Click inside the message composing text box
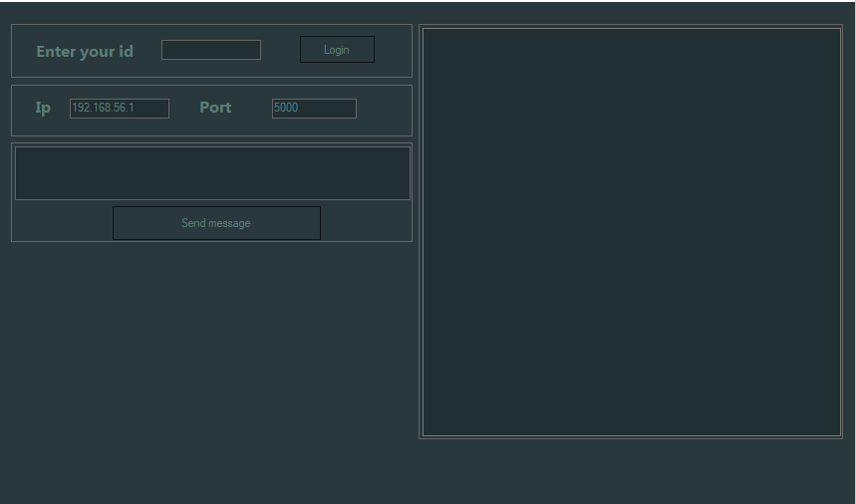856x504 pixels. (x=212, y=173)
